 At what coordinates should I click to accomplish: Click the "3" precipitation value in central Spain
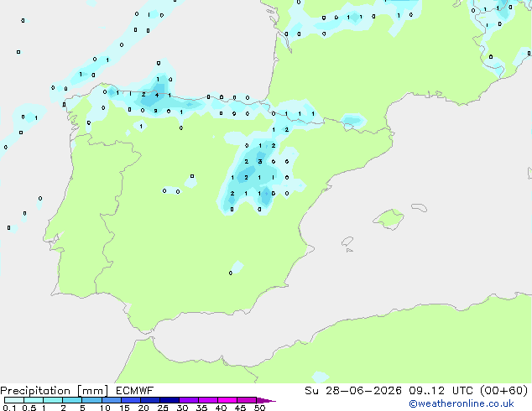coord(260,161)
